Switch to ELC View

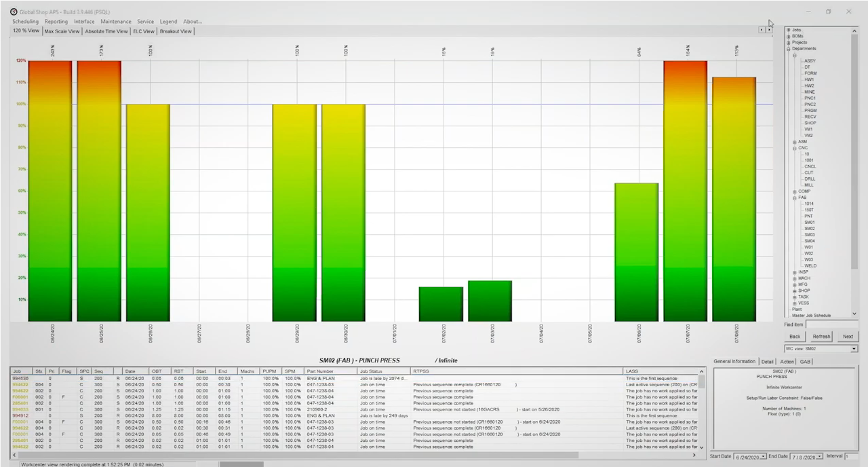pyautogui.click(x=143, y=31)
